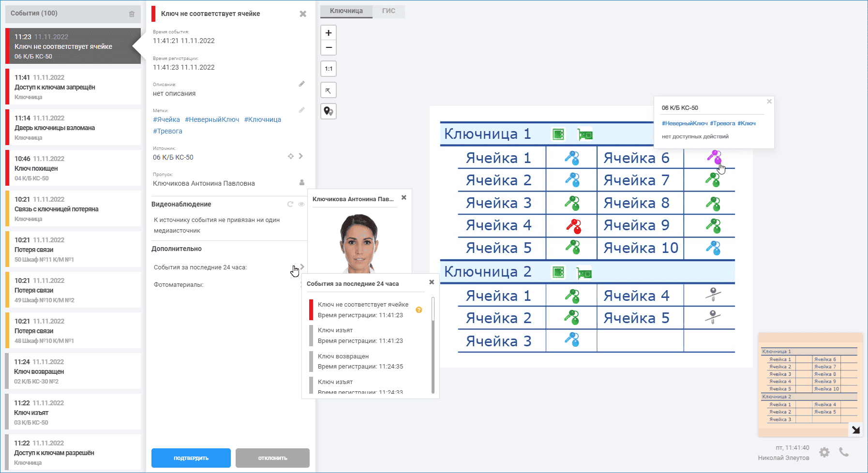Click the trash icon in the events header
This screenshot has height=473, width=868.
pos(132,14)
